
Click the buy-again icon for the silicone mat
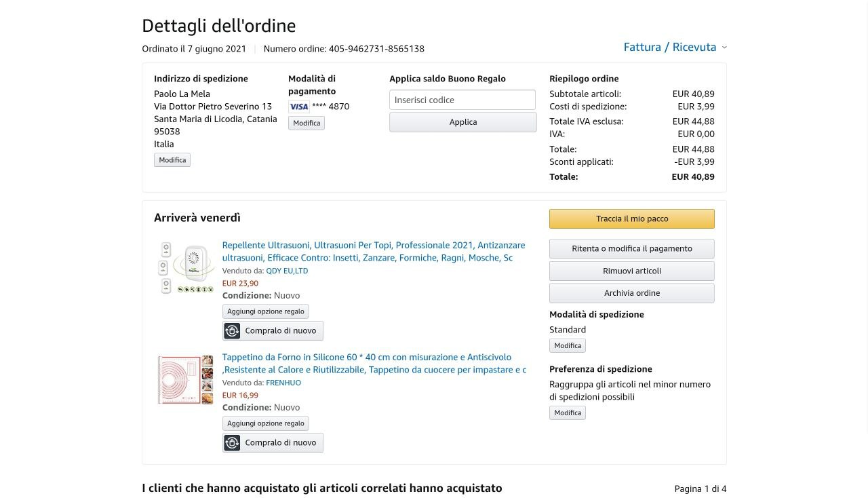[x=232, y=442]
